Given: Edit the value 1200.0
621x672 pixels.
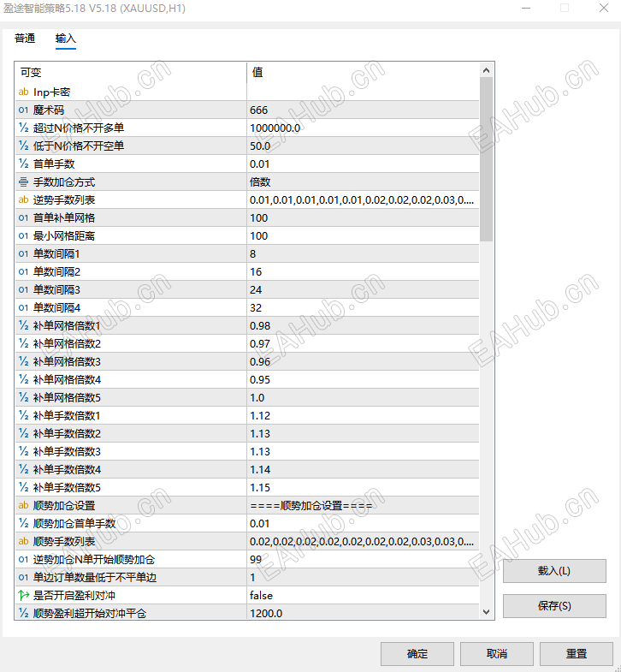Looking at the screenshot, I should pyautogui.click(x=364, y=614).
